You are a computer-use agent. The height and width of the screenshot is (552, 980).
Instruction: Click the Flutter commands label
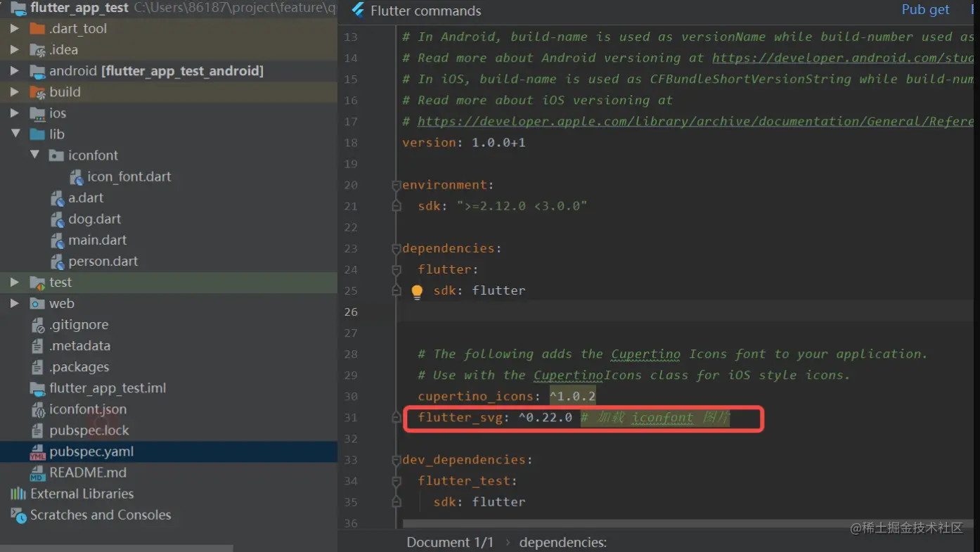[426, 11]
